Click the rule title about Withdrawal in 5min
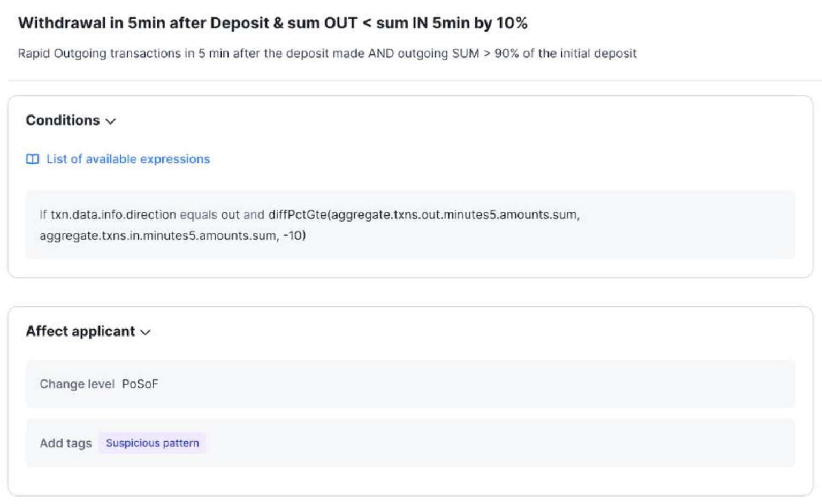 pyautogui.click(x=272, y=23)
